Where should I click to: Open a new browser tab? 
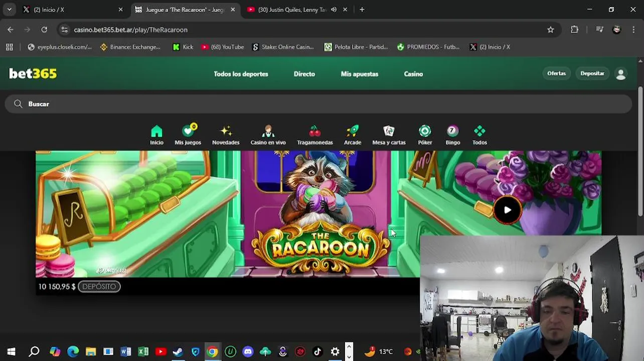coord(362,10)
